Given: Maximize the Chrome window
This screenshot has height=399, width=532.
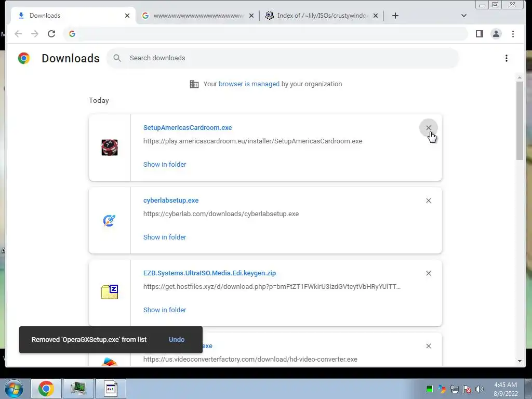Looking at the screenshot, I should click(x=495, y=5).
